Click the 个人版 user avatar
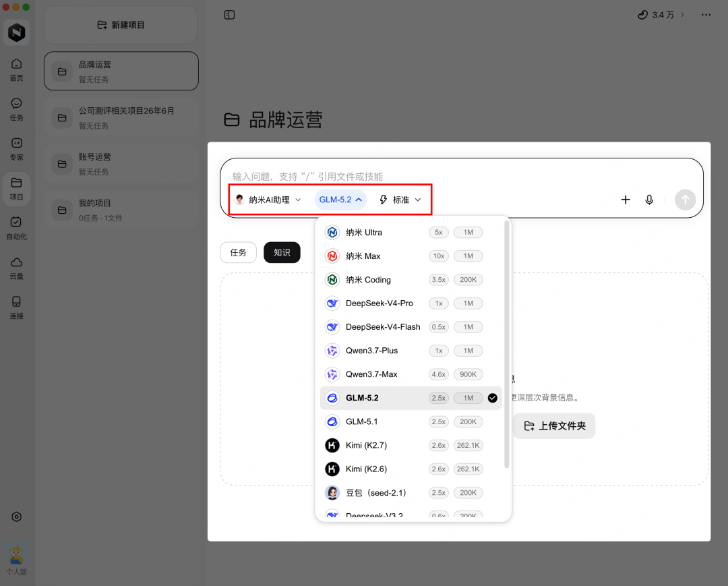Screen dimensions: 728x586 [x=16, y=560]
